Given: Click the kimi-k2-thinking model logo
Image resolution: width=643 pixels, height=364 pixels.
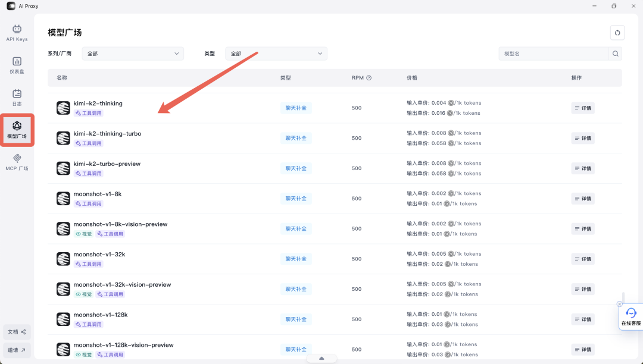Looking at the screenshot, I should pos(63,108).
